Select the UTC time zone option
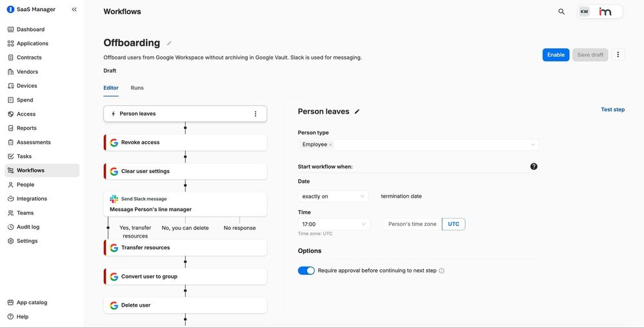644x328 pixels. (x=454, y=225)
